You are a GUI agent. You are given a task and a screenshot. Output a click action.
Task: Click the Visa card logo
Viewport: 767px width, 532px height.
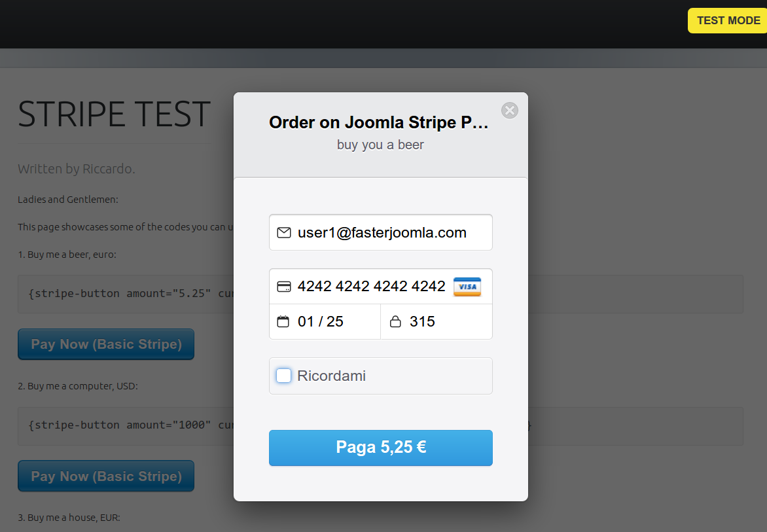point(467,287)
